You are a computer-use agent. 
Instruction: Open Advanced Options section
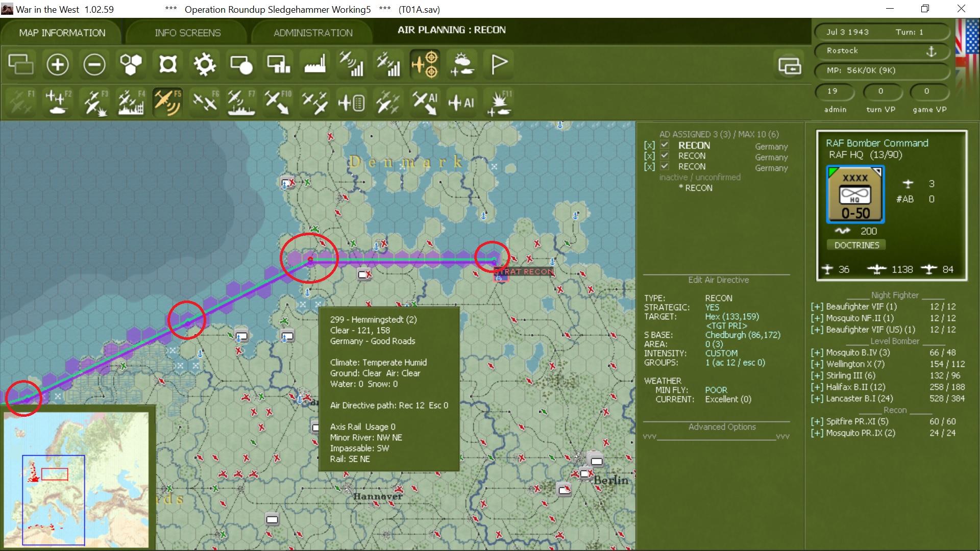722,427
